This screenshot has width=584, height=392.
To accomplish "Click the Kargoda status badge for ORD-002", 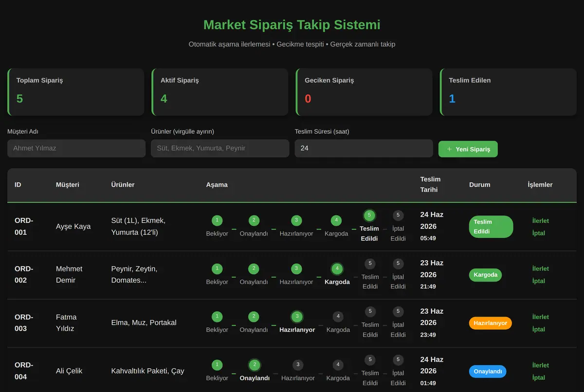I will point(485,275).
